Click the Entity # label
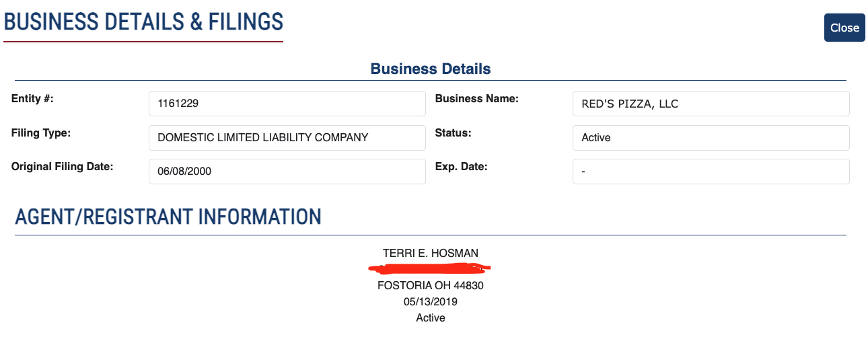The width and height of the screenshot is (868, 339). click(x=32, y=99)
